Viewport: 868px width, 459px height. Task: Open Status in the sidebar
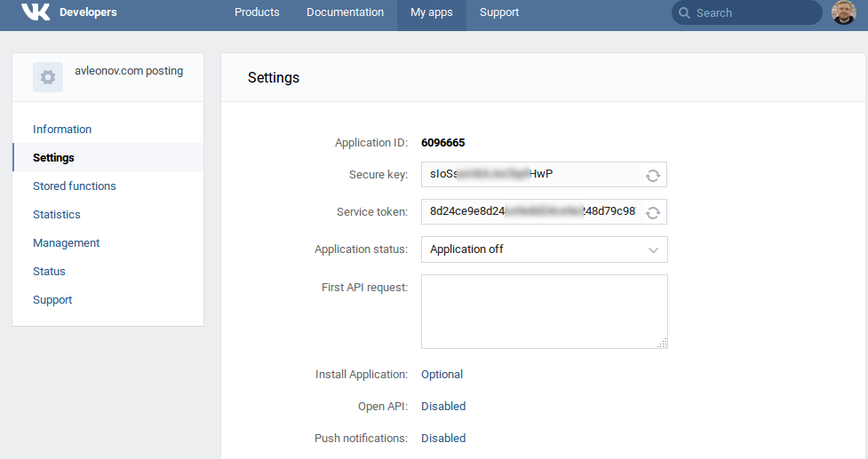(49, 272)
